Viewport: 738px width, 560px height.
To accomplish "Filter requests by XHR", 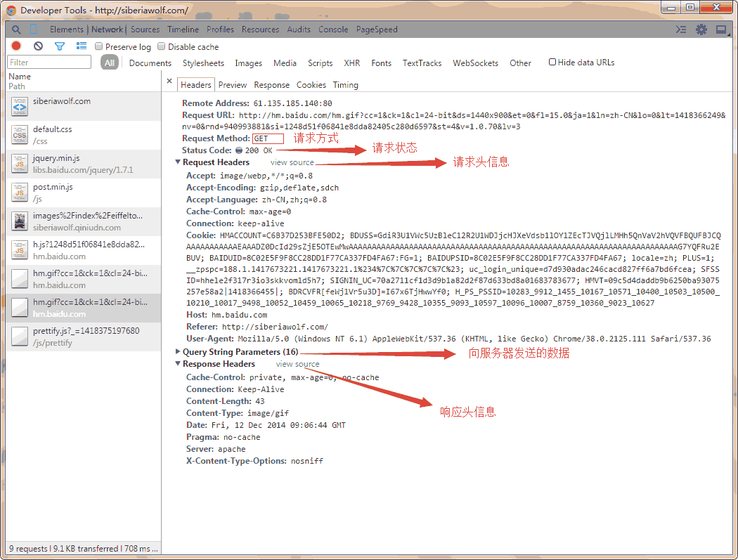I will tap(351, 63).
